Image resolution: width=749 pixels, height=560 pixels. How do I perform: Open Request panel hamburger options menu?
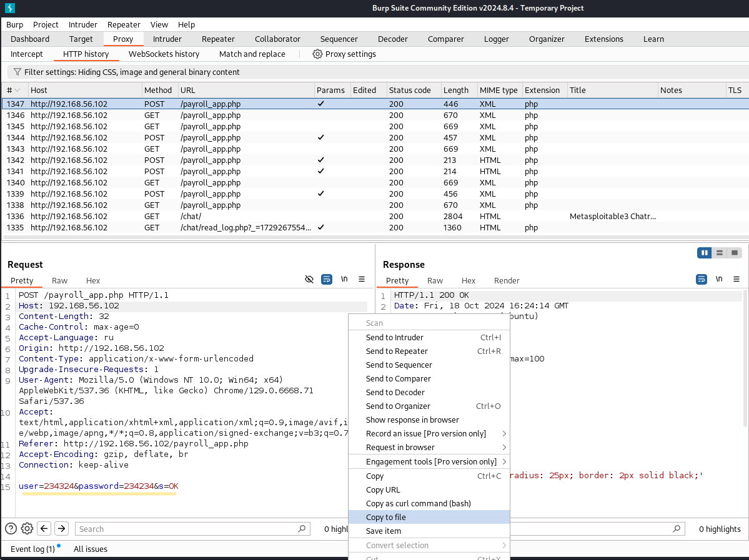[x=362, y=280]
